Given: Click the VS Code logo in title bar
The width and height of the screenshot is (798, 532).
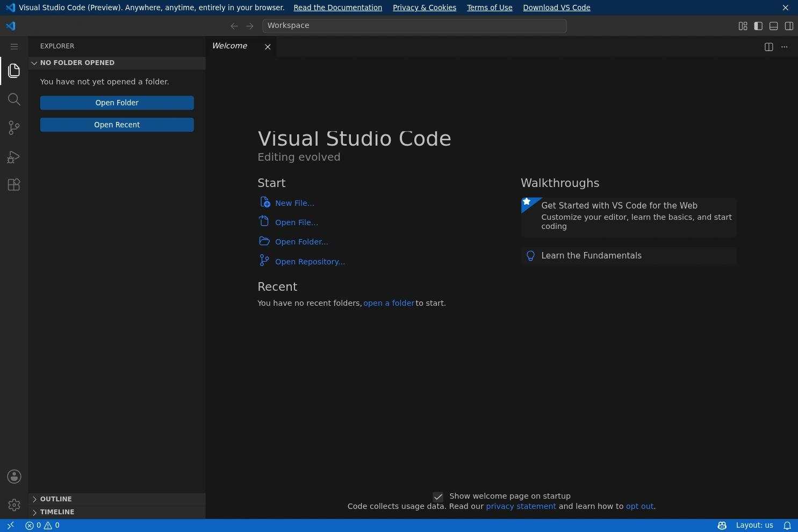Looking at the screenshot, I should pyautogui.click(x=11, y=26).
